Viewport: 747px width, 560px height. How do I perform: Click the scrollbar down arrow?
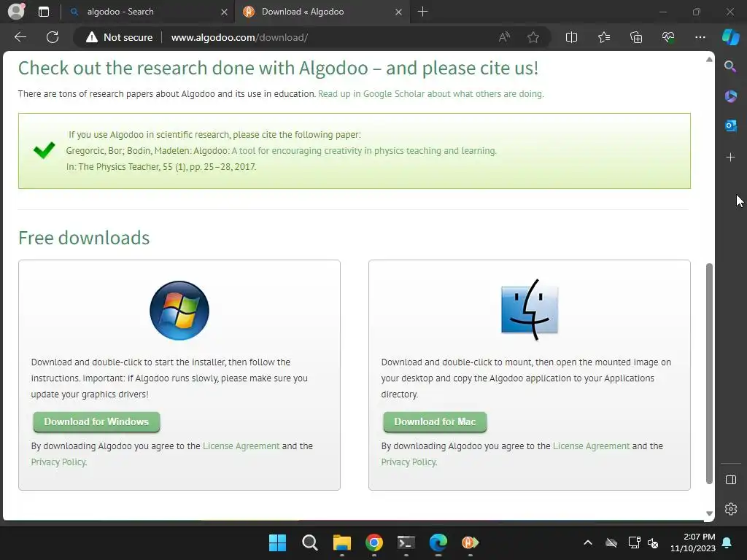709,513
